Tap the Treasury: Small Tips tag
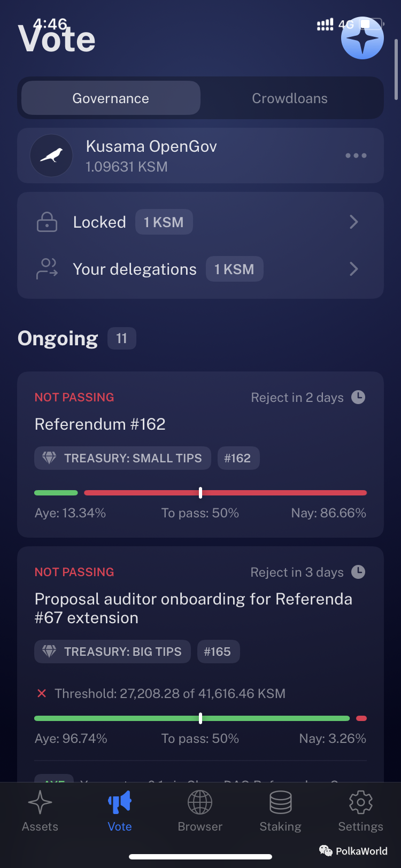Image resolution: width=401 pixels, height=868 pixels. pyautogui.click(x=123, y=458)
